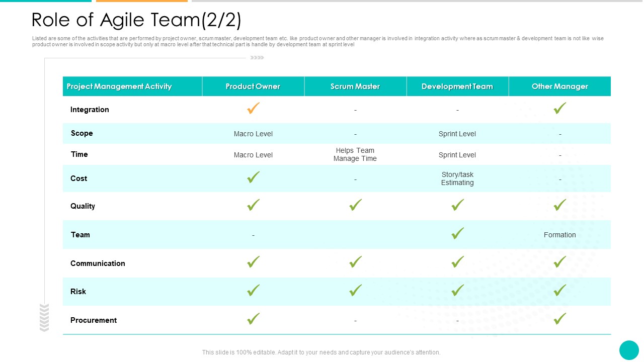Select the Story/task Estimating cell
Image resolution: width=644 pixels, height=362 pixels.
point(457,178)
